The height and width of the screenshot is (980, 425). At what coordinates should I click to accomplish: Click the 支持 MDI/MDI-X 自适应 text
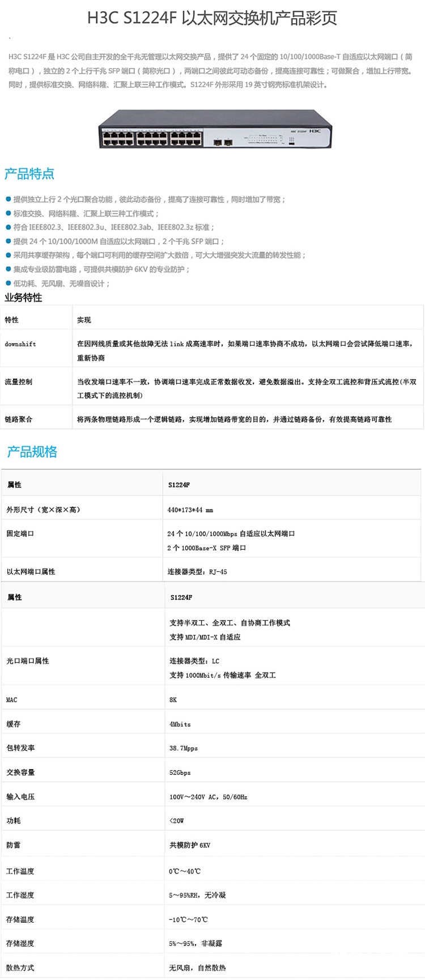(x=205, y=637)
